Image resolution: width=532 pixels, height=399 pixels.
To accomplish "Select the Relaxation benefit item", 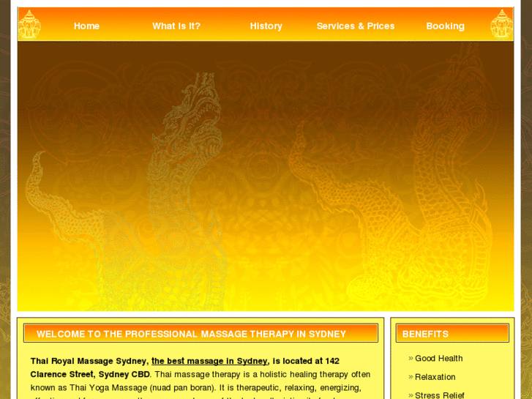I will [x=435, y=377].
